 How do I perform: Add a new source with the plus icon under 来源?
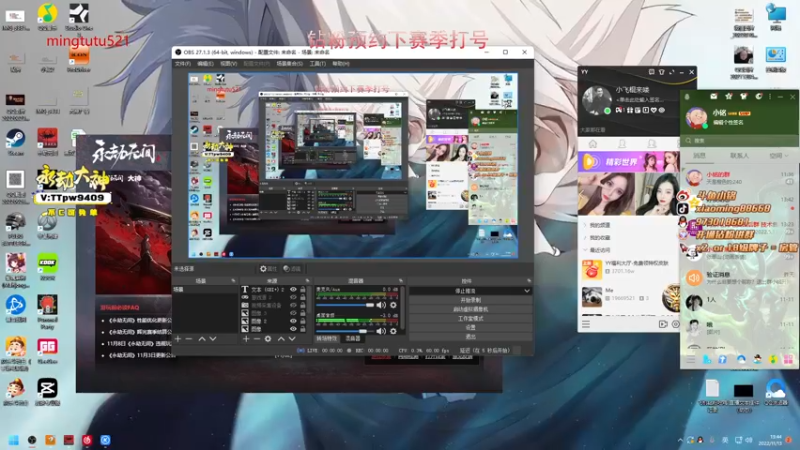coord(246,339)
